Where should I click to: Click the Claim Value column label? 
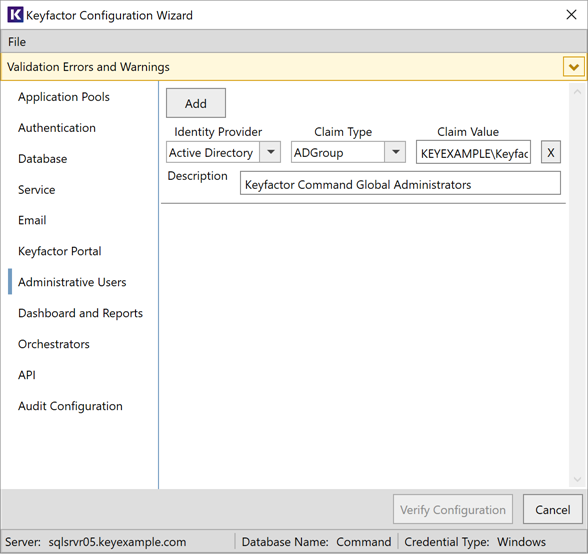(468, 132)
